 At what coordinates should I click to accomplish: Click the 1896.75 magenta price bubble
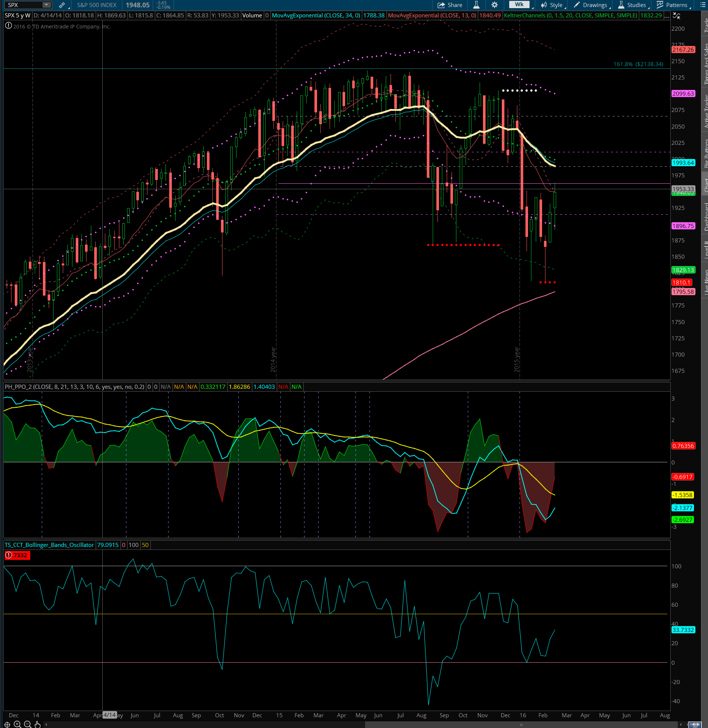tap(683, 226)
